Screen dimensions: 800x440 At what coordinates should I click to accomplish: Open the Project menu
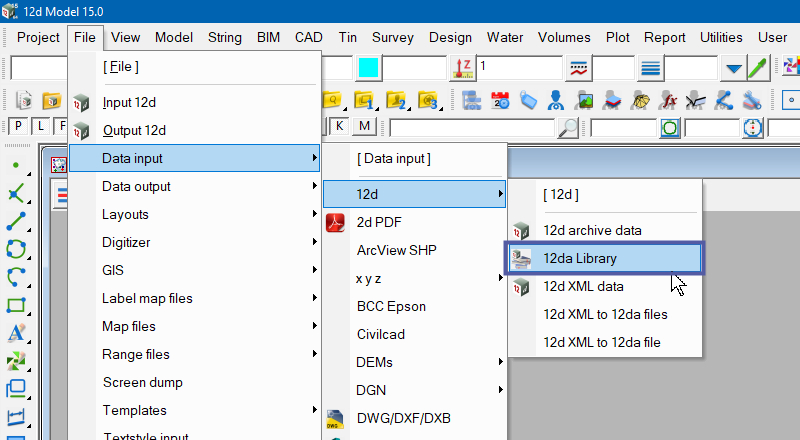point(38,38)
